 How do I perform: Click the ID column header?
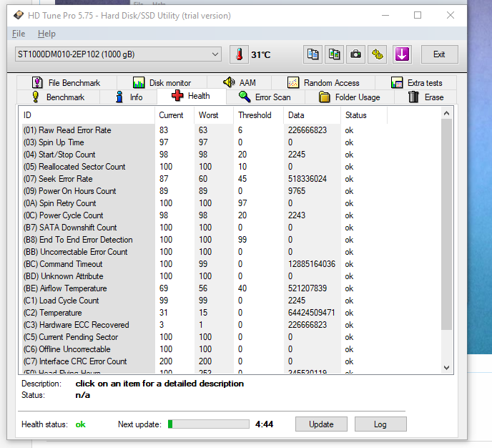tap(87, 115)
